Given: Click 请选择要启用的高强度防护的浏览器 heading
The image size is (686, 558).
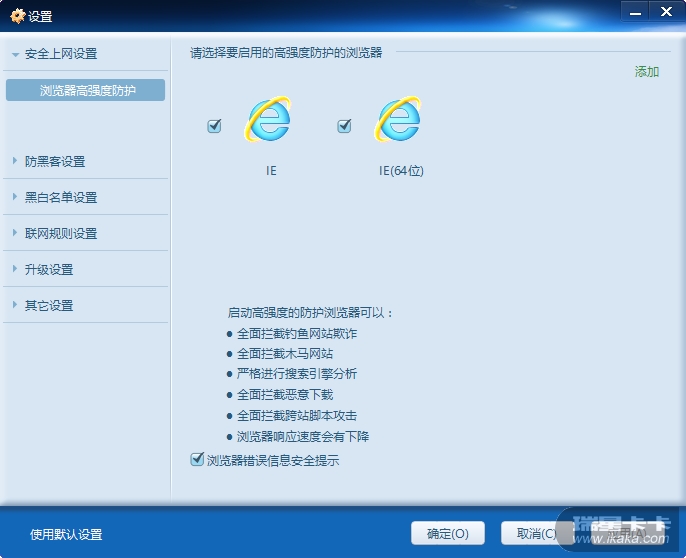Looking at the screenshot, I should [286, 53].
